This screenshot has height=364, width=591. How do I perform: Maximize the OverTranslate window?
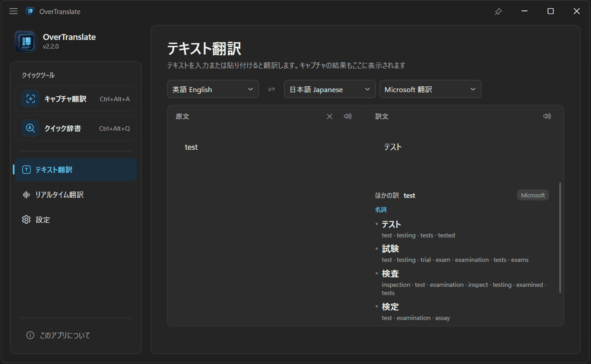551,11
